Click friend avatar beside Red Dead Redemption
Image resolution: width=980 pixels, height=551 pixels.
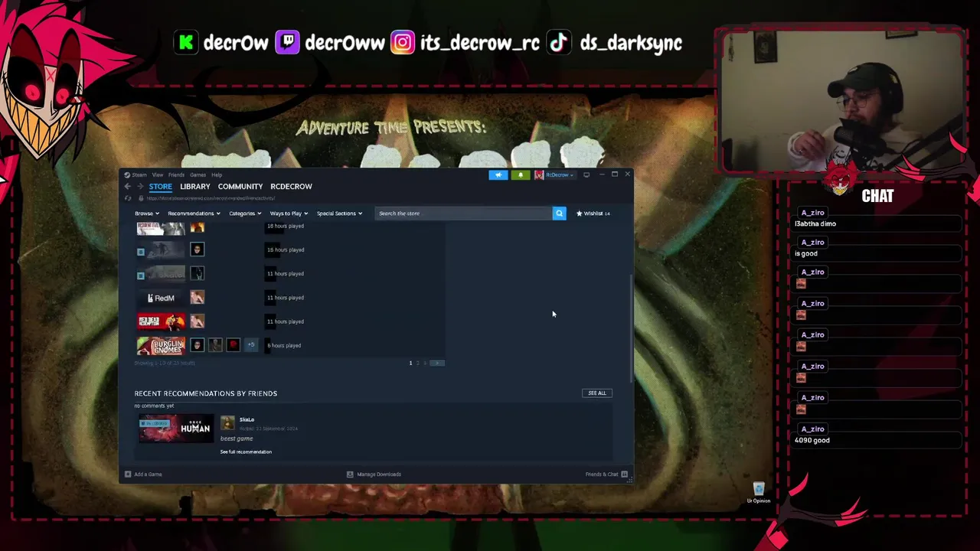[198, 321]
